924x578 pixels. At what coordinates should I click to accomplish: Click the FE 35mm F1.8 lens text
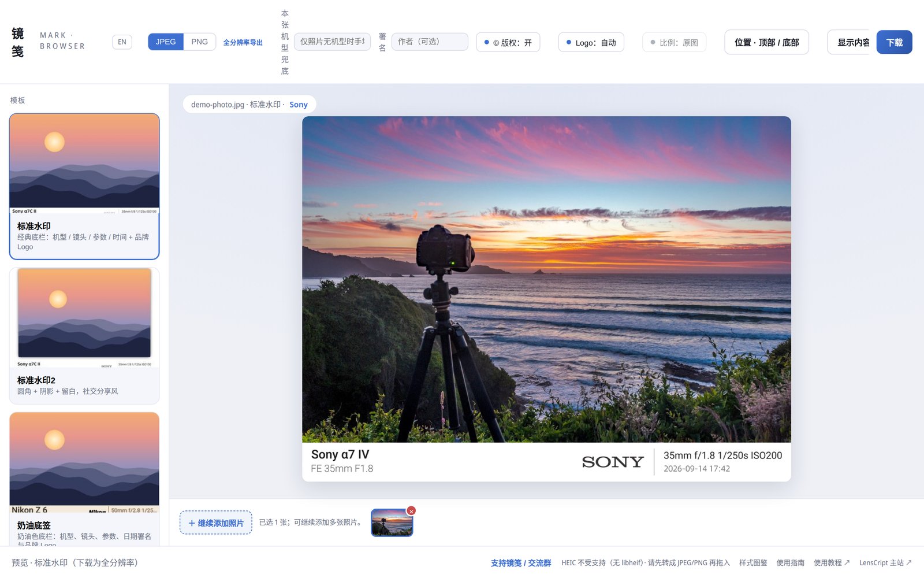click(x=342, y=469)
